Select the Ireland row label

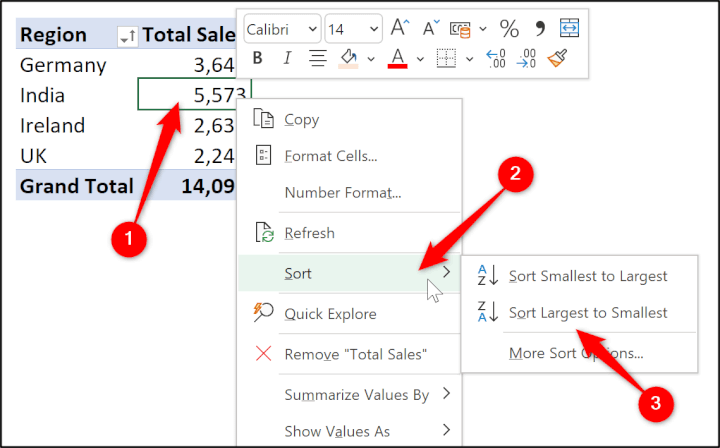52,126
